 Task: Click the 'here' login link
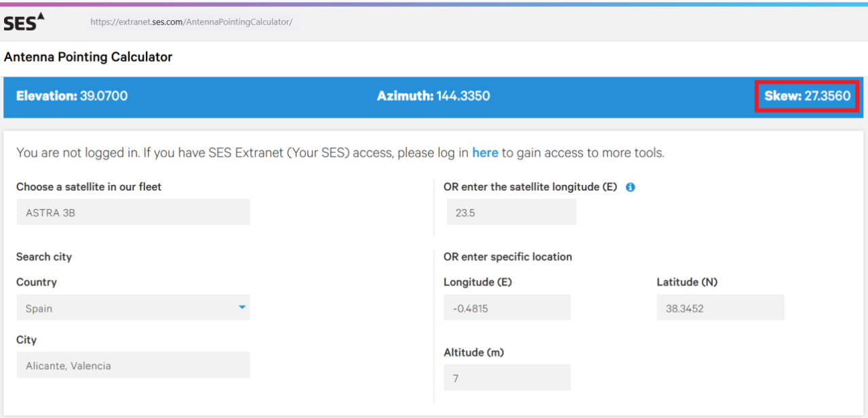coord(485,152)
